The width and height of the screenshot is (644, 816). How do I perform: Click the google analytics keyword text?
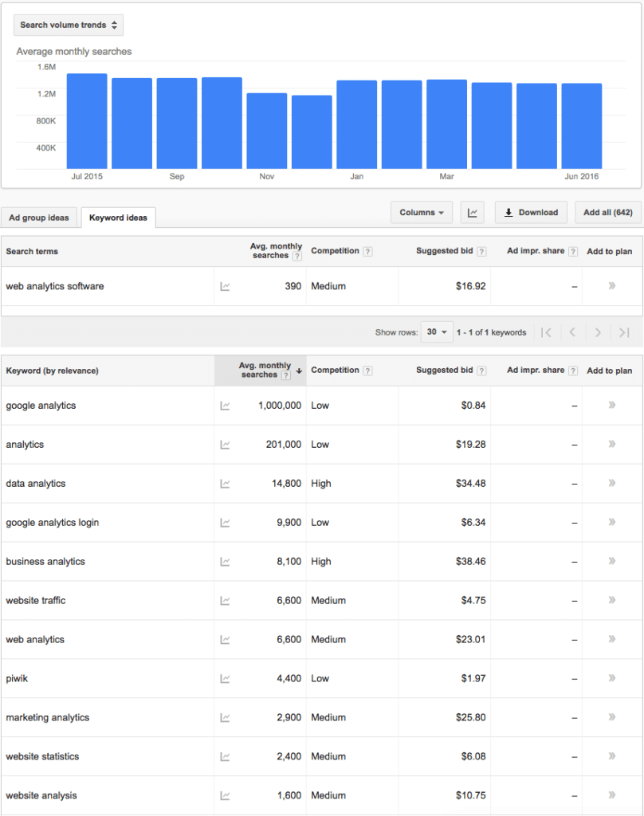tap(41, 406)
